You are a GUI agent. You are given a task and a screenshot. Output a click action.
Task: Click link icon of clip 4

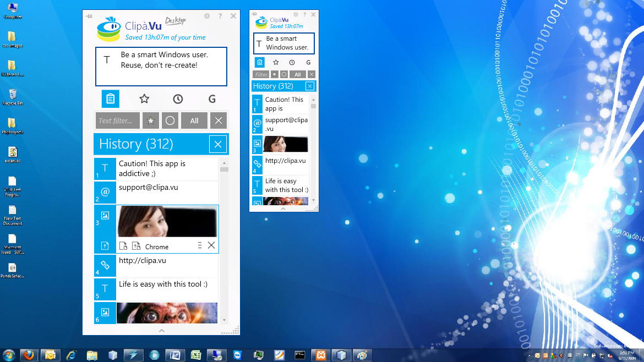point(105,266)
